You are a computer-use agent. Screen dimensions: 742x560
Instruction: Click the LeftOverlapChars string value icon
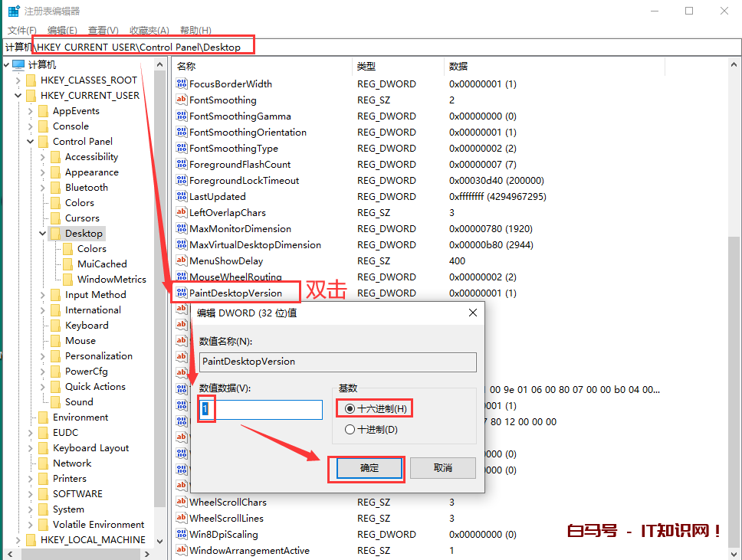[x=182, y=213]
